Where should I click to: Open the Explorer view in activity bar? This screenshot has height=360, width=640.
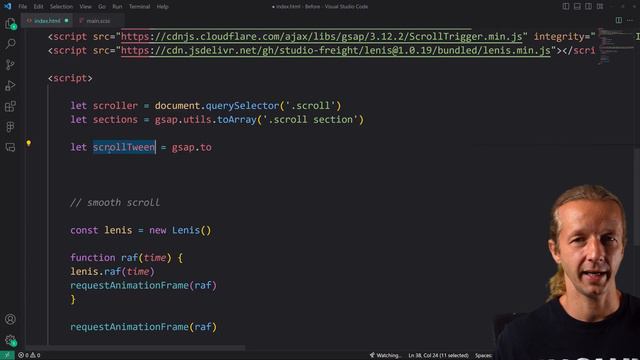point(11,24)
